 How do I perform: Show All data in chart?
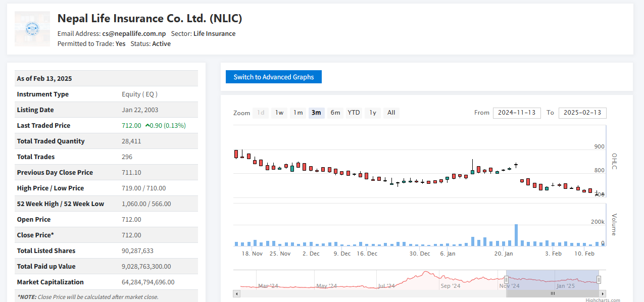pos(391,113)
